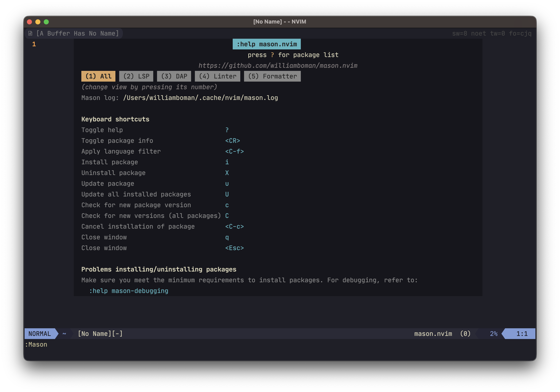
Task: Click the '1:1' cursor position segment
Action: click(x=522, y=334)
